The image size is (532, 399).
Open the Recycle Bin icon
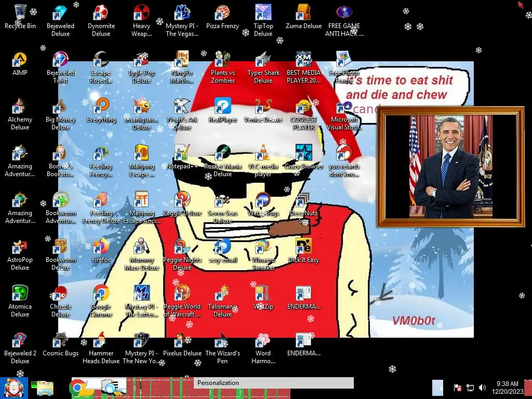pyautogui.click(x=20, y=17)
